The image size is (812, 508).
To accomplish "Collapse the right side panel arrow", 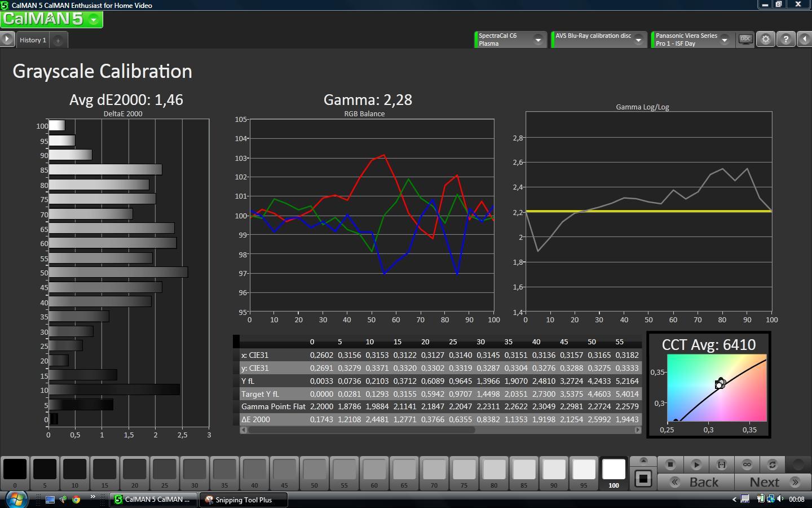I will click(x=805, y=40).
